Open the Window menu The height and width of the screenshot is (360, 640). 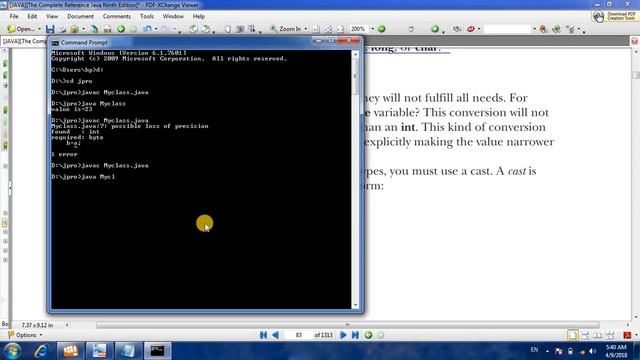pos(173,16)
